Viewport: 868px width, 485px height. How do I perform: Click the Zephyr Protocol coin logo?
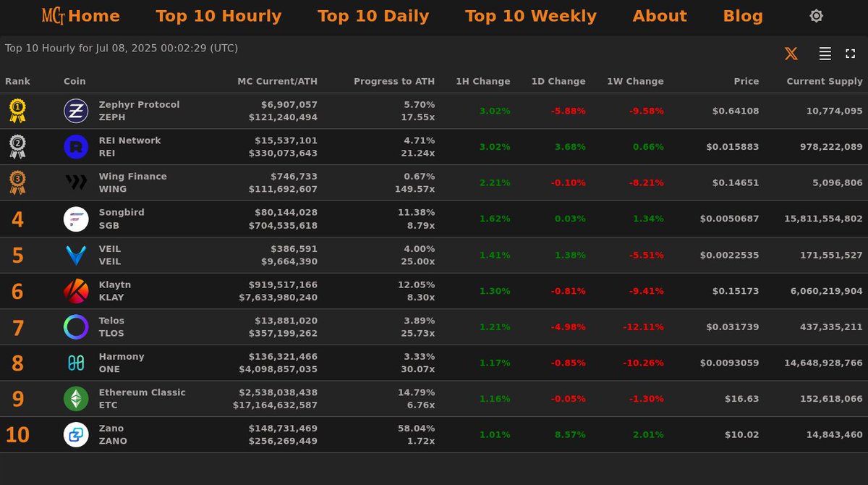(76, 111)
